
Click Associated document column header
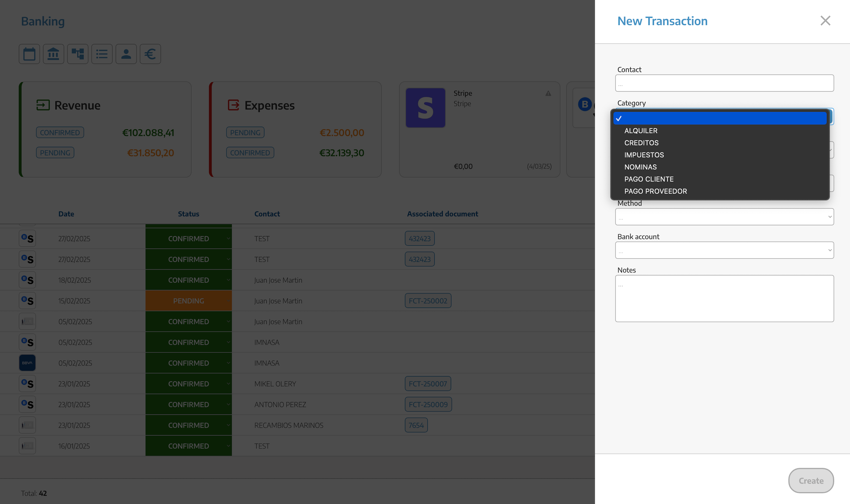[442, 214]
